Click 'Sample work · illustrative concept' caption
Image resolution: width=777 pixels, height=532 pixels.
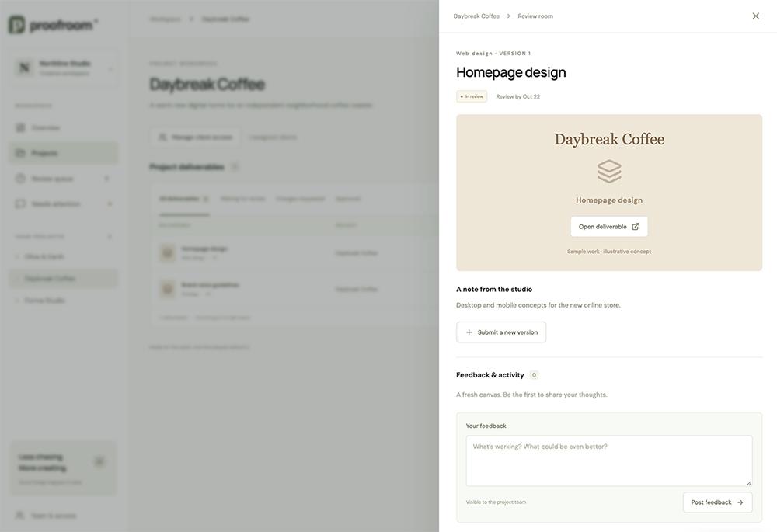(609, 252)
